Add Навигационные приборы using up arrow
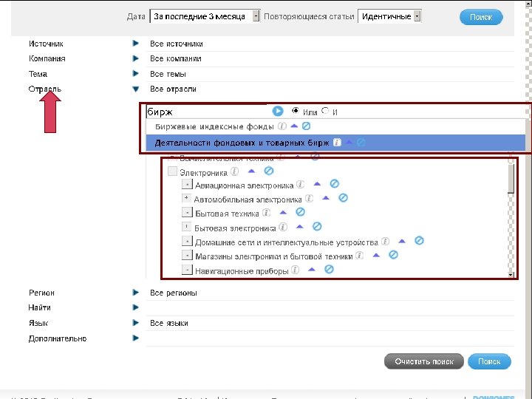 click(312, 270)
